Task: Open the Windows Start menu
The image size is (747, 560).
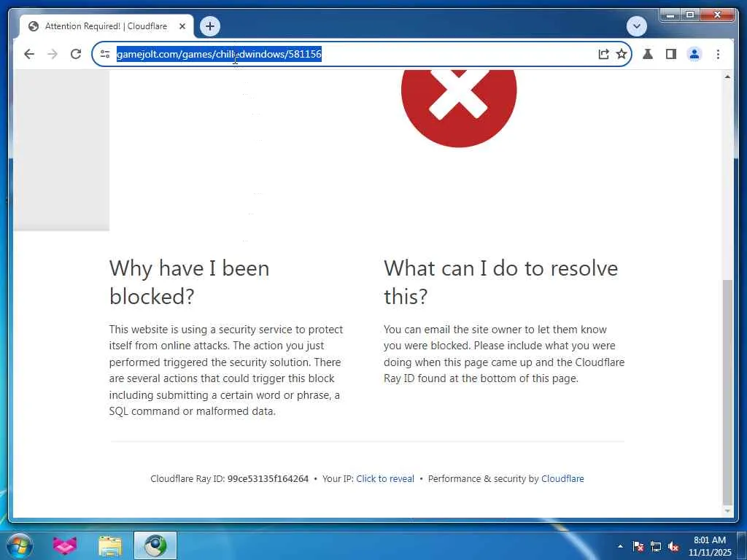Action: pyautogui.click(x=20, y=545)
